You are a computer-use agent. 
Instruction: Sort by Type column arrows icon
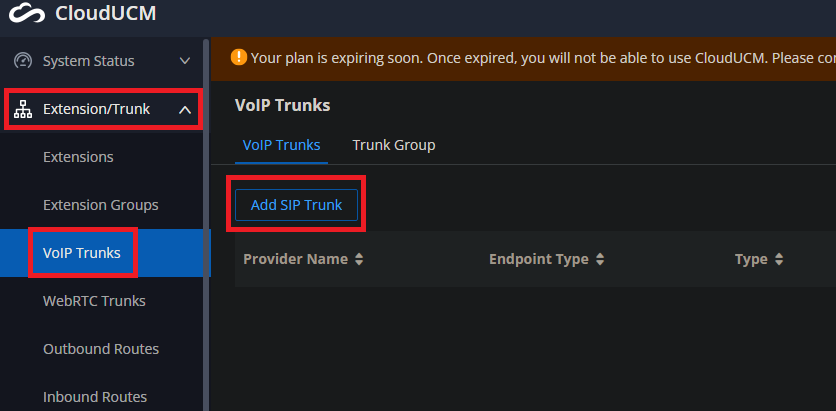(x=779, y=260)
